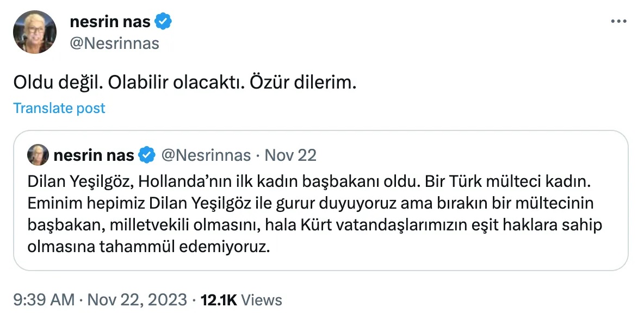Click the blue verified badge beside the top name
Image resolution: width=644 pixels, height=326 pixels.
[164, 22]
